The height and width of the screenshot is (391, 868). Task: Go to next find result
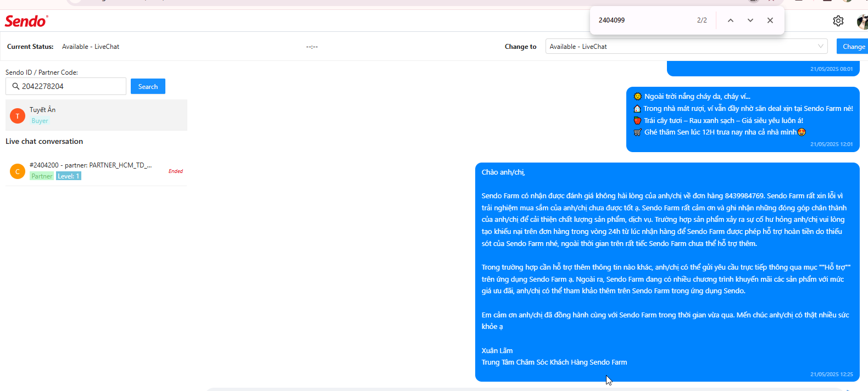[x=750, y=20]
